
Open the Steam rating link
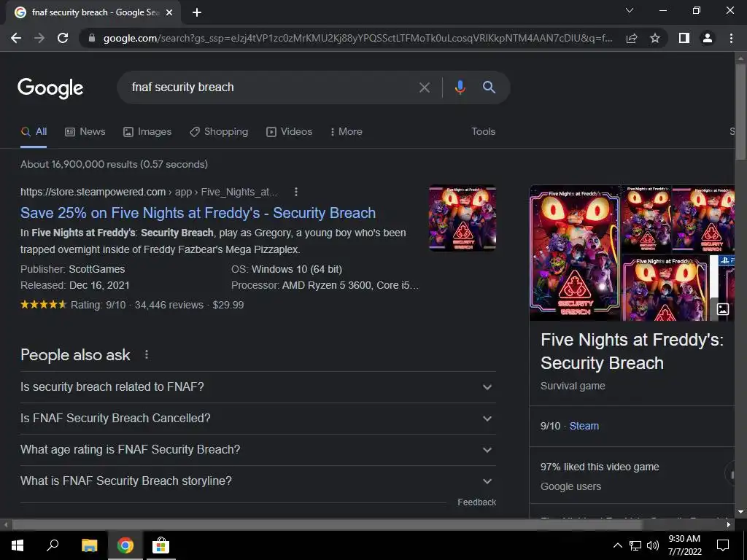click(584, 426)
